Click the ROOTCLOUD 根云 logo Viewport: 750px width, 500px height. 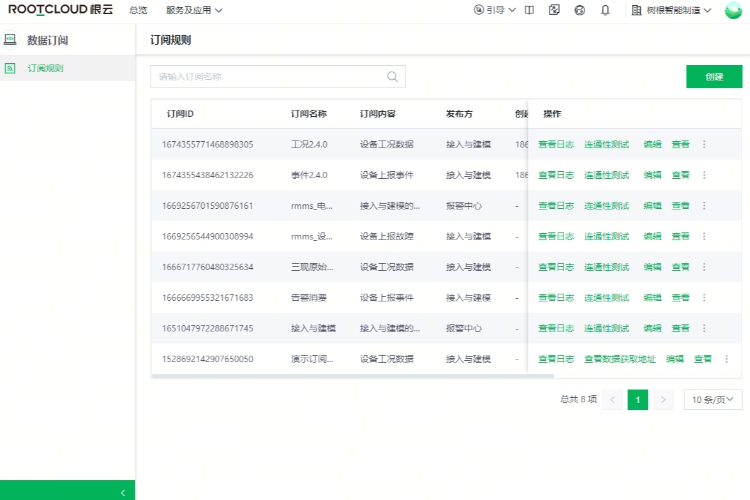point(59,10)
